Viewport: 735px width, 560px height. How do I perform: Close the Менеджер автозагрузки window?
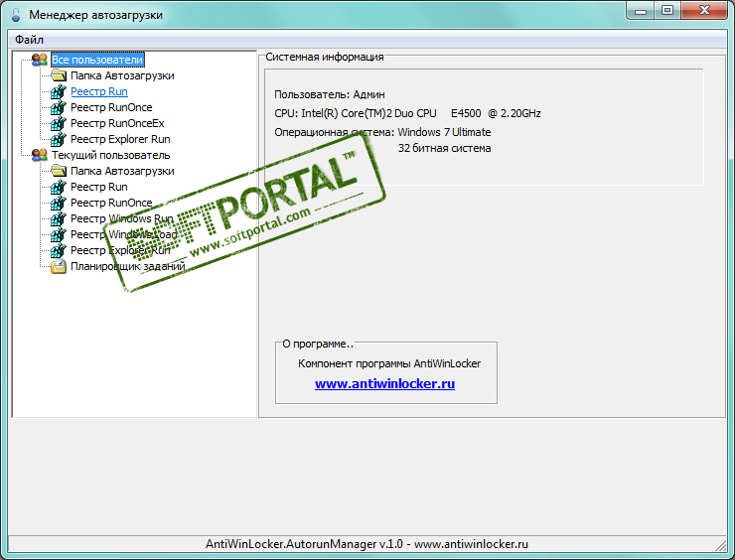(x=704, y=11)
